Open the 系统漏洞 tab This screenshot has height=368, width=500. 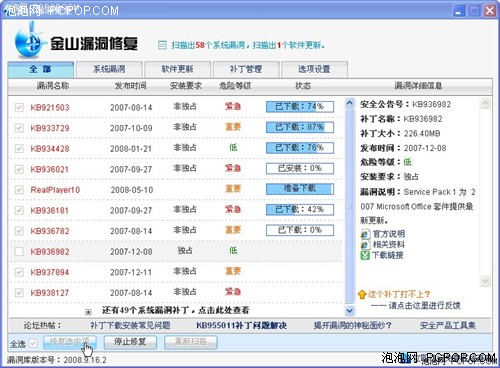pos(109,69)
